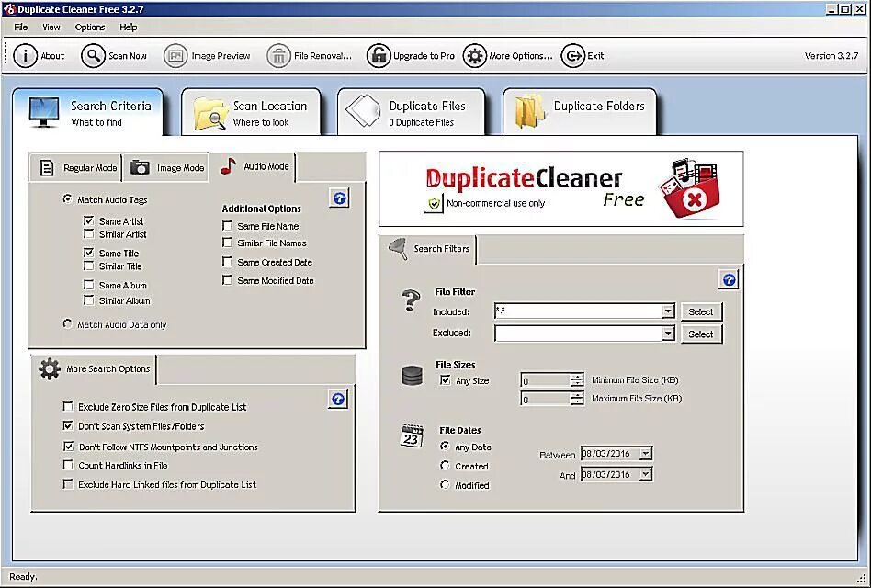Screen dimensions: 871x588
Task: Click the More Search Options gear icon
Action: 50,368
